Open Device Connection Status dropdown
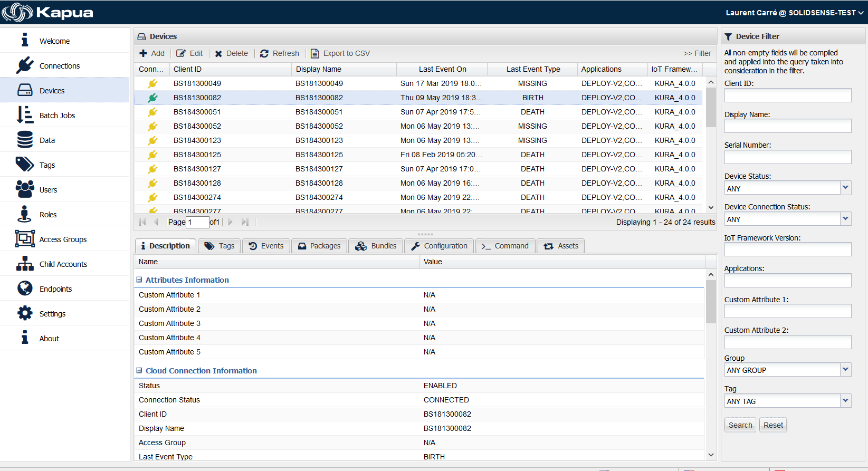 pos(846,218)
